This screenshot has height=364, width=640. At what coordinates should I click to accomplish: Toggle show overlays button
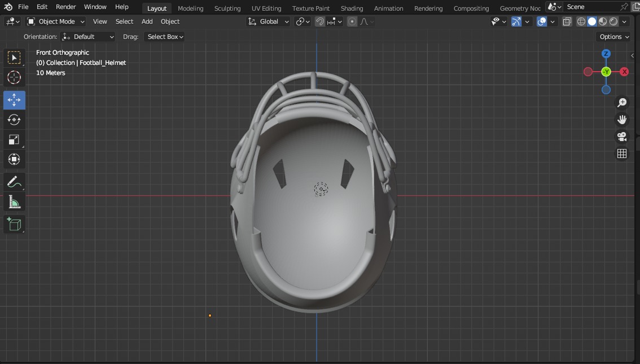point(542,21)
